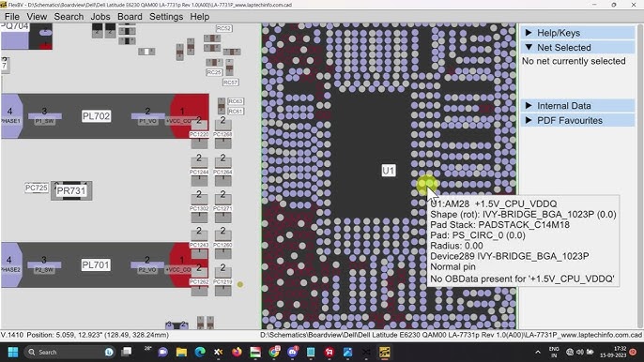Collapse the Net Selected panel

click(x=577, y=48)
